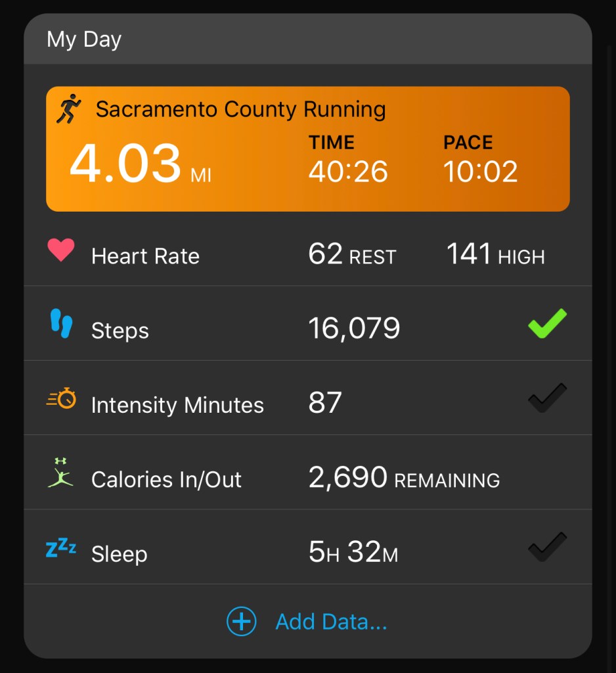616x673 pixels.
Task: Tap the 4.03 mile distance value
Action: (125, 164)
